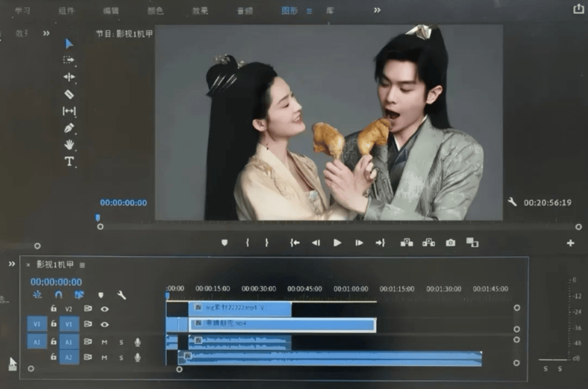Open the 影视1机甲 timeline panel menu

click(82, 265)
